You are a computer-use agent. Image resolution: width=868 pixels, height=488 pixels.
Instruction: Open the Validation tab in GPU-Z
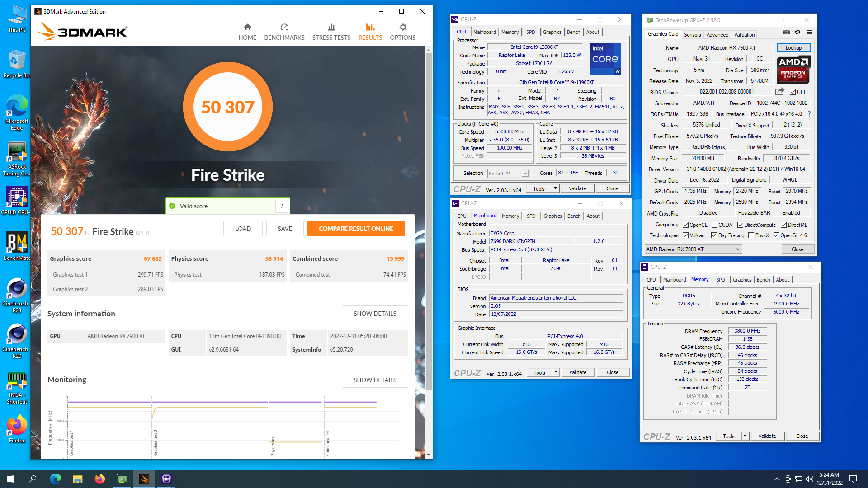(x=744, y=35)
